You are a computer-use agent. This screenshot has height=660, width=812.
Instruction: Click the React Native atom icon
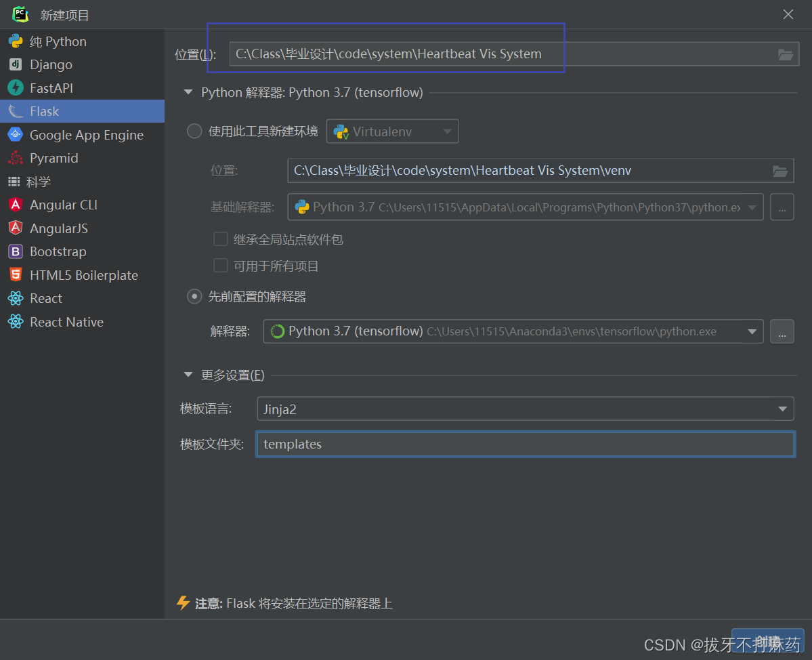[x=16, y=322]
